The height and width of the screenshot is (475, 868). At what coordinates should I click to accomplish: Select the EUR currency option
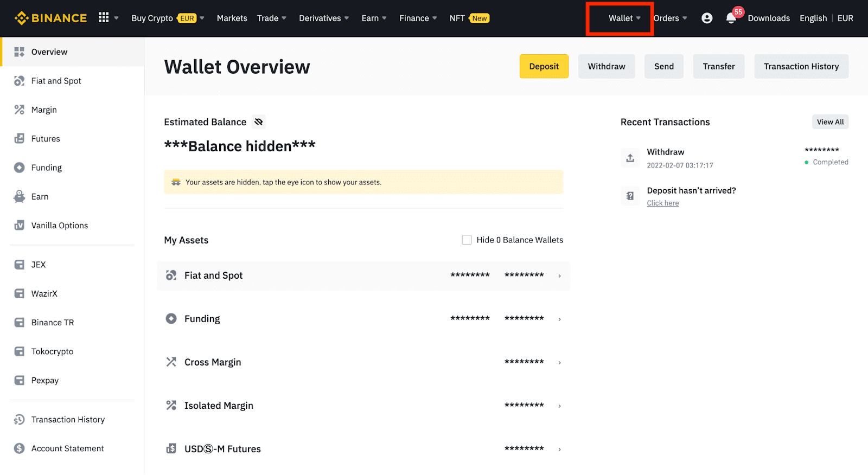pyautogui.click(x=845, y=18)
